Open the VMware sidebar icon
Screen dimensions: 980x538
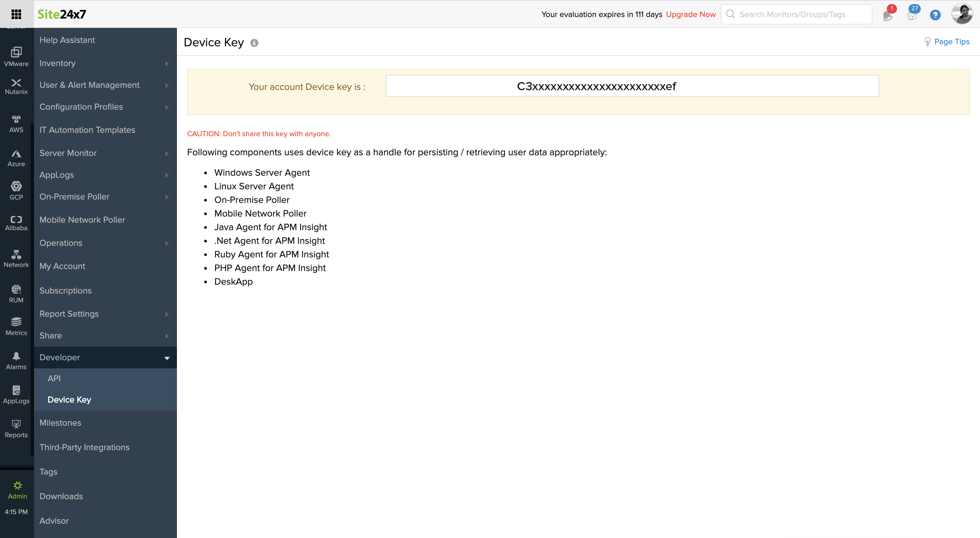pos(16,56)
